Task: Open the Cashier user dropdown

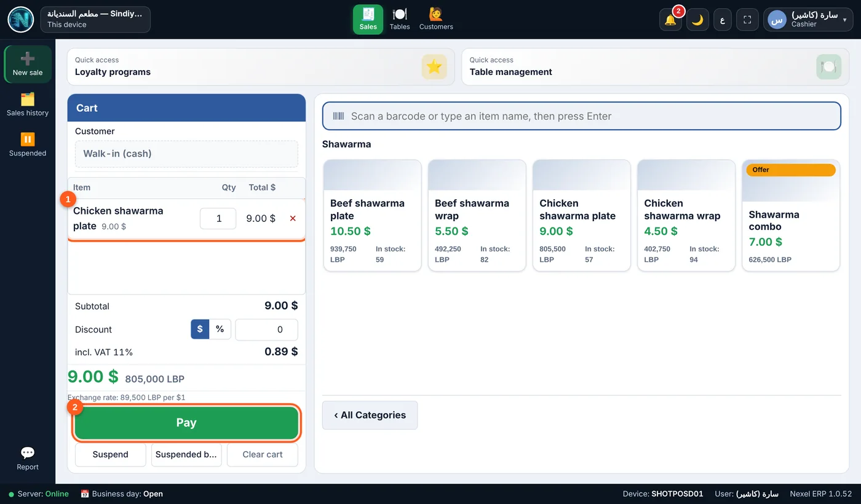Action: (808, 20)
